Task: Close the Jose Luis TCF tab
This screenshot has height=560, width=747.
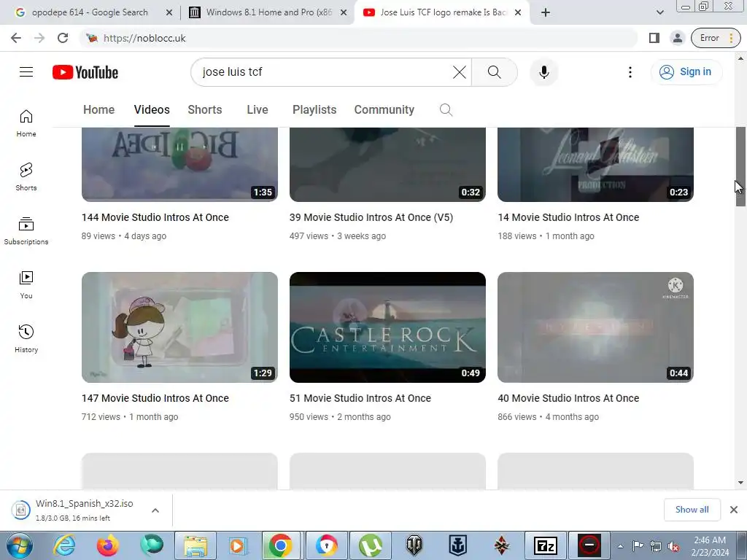Action: pyautogui.click(x=519, y=12)
